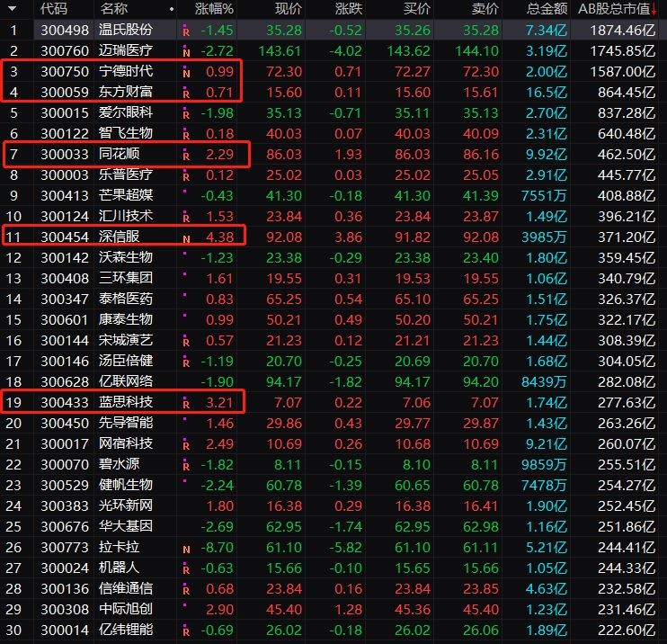Select stock code 300059

coord(65,92)
